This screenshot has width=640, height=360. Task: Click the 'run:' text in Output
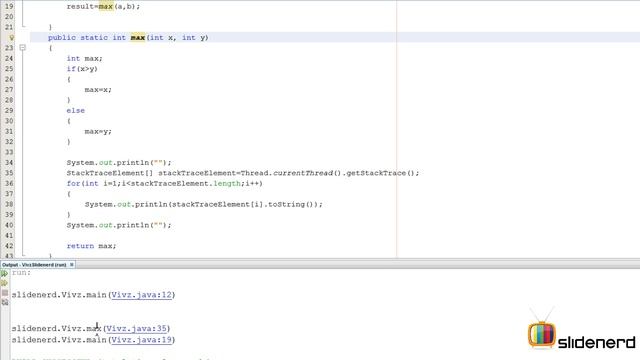pyautogui.click(x=21, y=273)
